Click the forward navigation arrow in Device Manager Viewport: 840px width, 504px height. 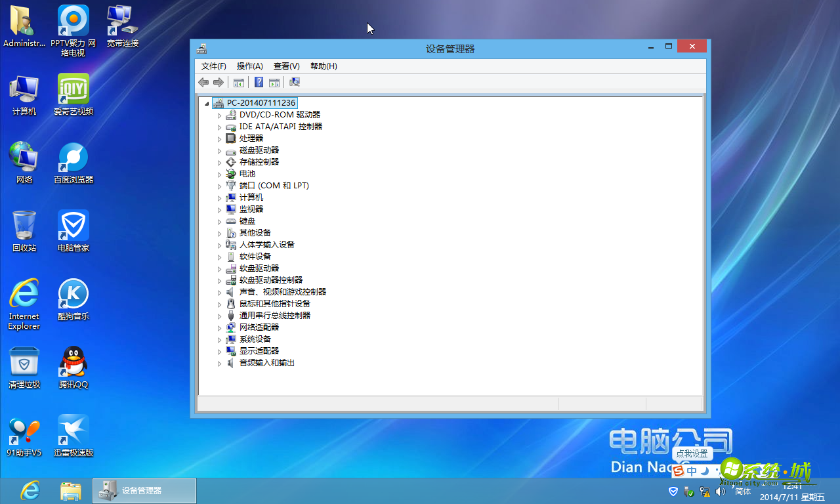tap(219, 82)
